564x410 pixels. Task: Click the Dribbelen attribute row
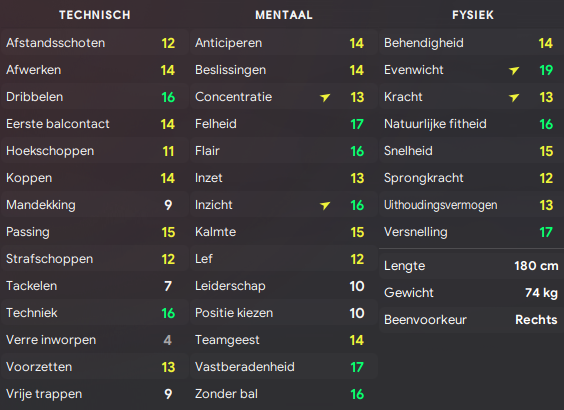(95, 97)
